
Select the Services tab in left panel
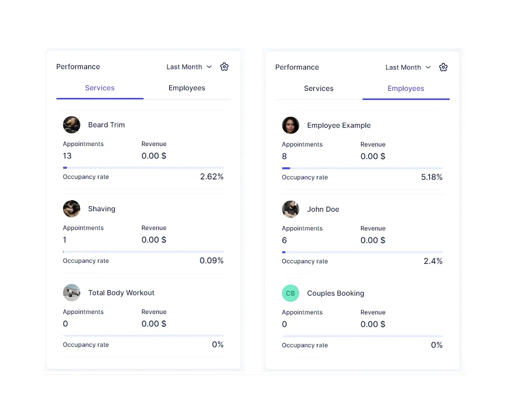pos(100,88)
